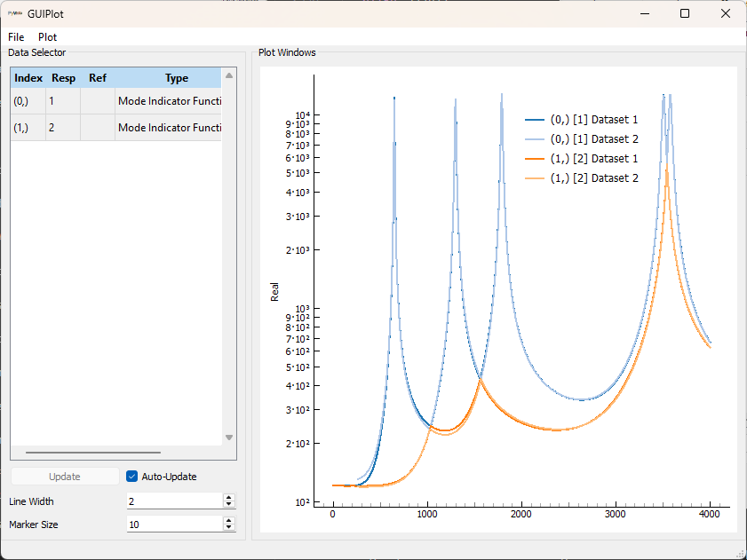
Task: Click the Line Width value field
Action: click(173, 501)
